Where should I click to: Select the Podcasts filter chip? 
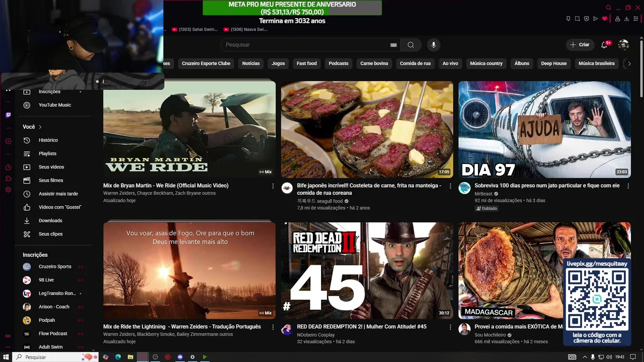[339, 63]
